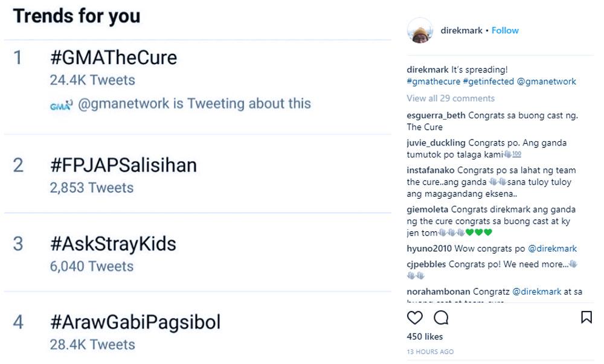Viewport: 604px width, 364px height.
Task: Open comments with speech bubble icon
Action: (441, 318)
